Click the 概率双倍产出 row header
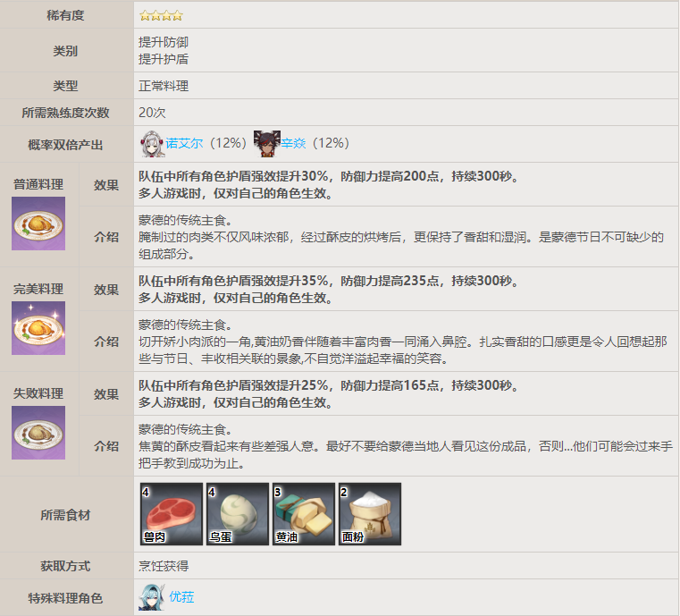 [65, 144]
